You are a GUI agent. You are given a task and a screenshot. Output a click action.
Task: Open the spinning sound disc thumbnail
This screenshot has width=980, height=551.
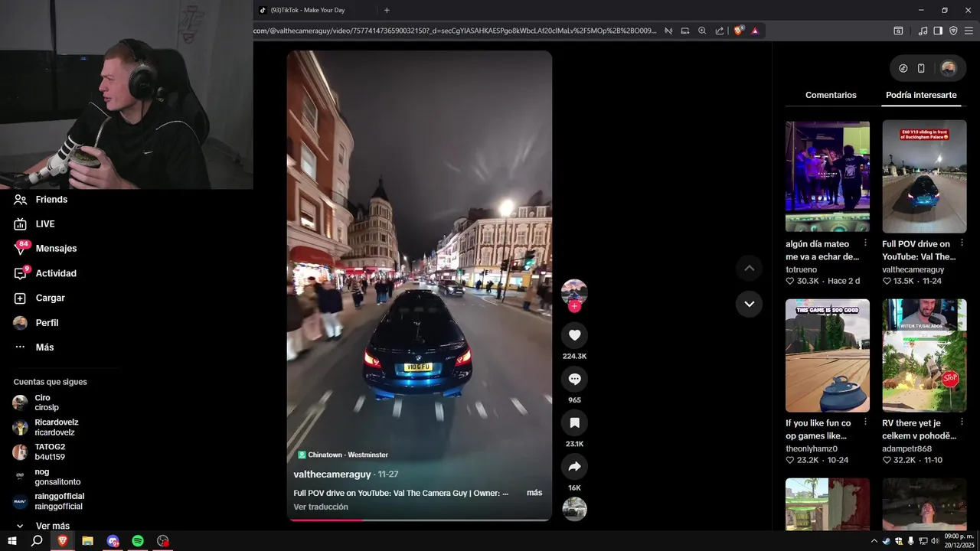point(574,509)
